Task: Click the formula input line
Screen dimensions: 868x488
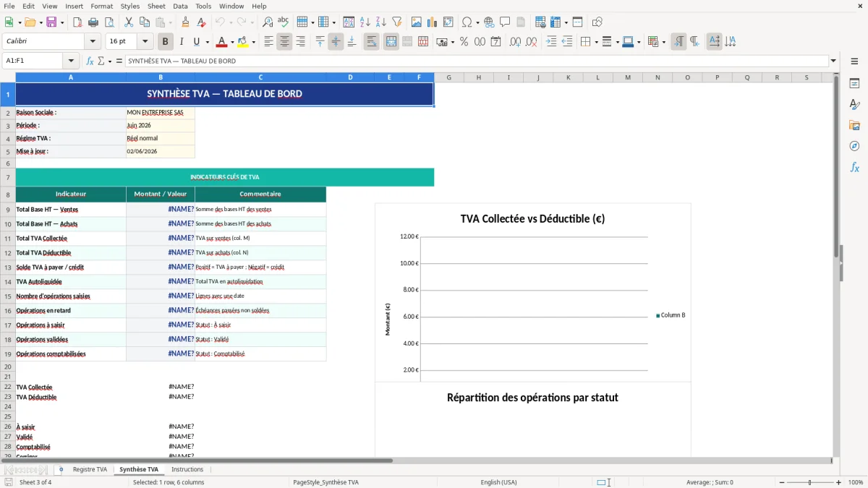Action: [476, 61]
